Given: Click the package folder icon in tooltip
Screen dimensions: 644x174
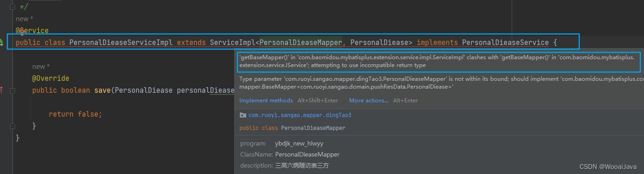Looking at the screenshot, I should coord(243,115).
